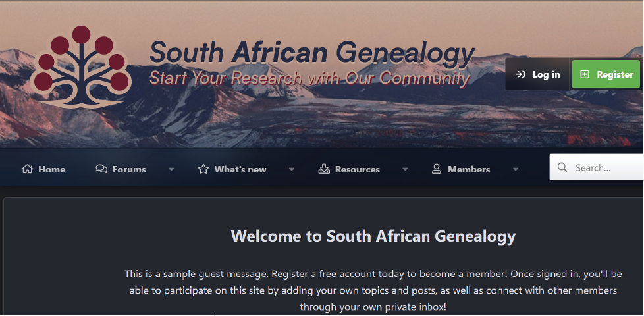Open the What's new dropdown arrow
Viewport: 644px width, 316px height.
coord(292,169)
